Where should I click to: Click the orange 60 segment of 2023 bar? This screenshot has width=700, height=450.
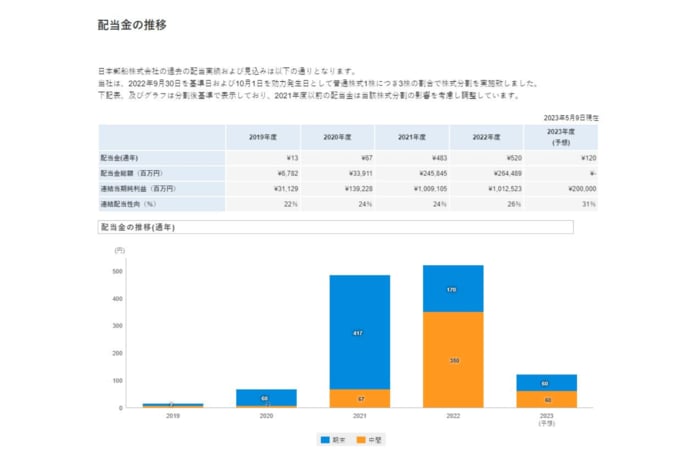coord(547,399)
